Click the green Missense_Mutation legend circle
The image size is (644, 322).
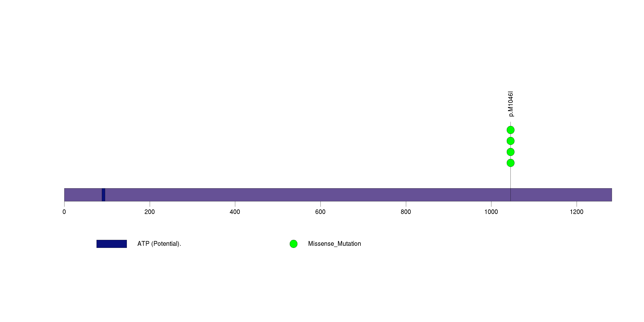pyautogui.click(x=293, y=244)
